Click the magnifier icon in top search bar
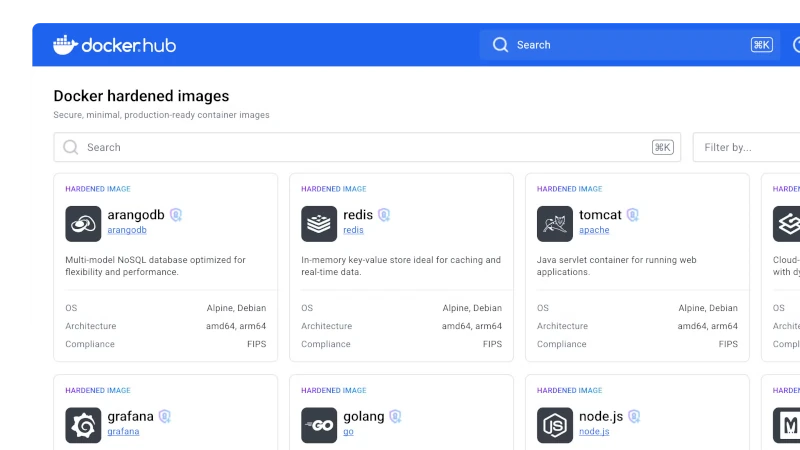The image size is (800, 450). tap(500, 45)
